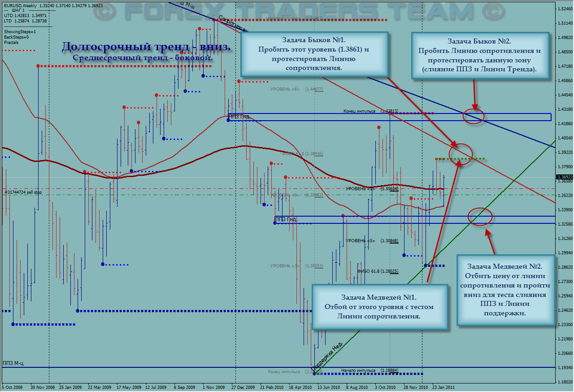Click price scale value 1.24620

[x=565, y=310]
